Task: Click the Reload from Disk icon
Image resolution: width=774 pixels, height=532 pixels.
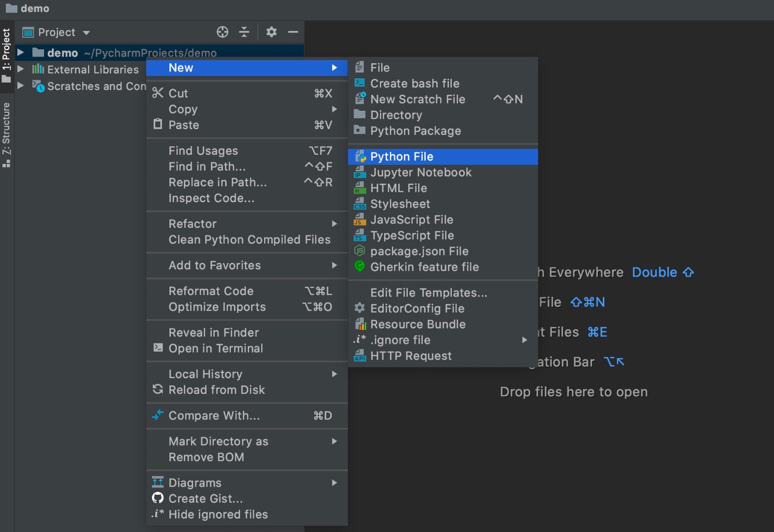Action: (x=158, y=389)
